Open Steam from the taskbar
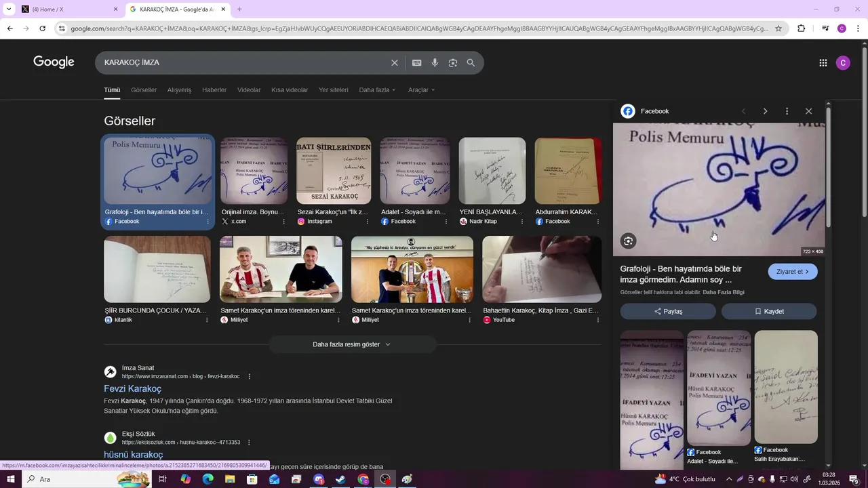Screen dimensions: 868x488 click(341, 479)
